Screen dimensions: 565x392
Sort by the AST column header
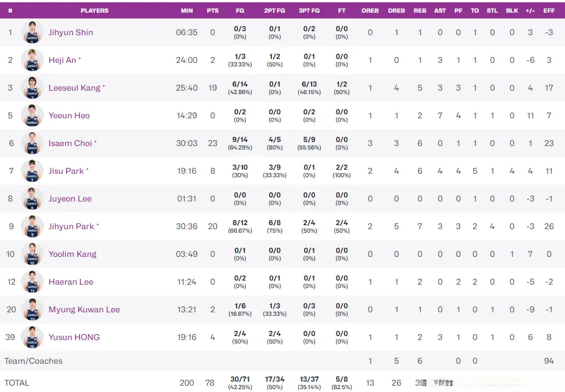coord(440,11)
